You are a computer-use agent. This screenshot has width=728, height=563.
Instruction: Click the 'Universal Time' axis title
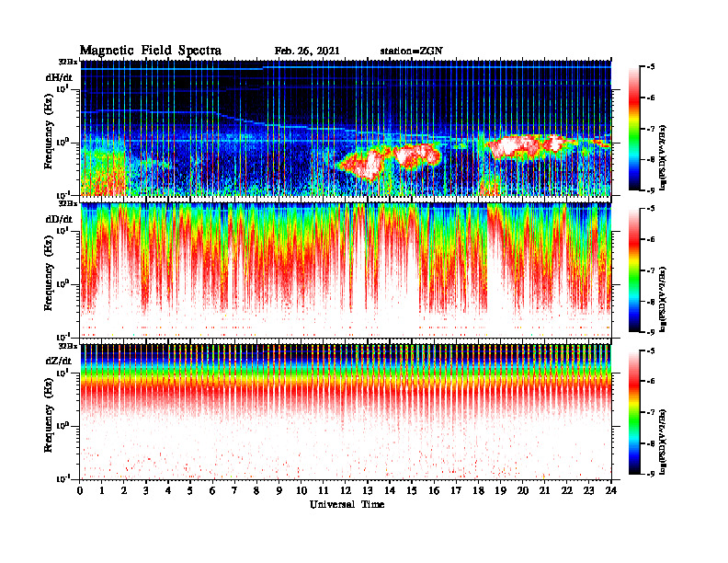pyautogui.click(x=347, y=504)
